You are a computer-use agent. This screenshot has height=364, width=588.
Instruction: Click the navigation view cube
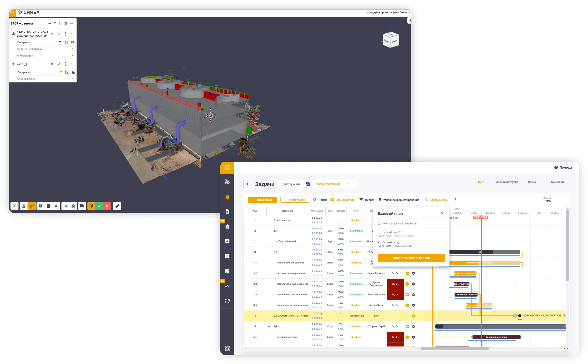(x=390, y=39)
